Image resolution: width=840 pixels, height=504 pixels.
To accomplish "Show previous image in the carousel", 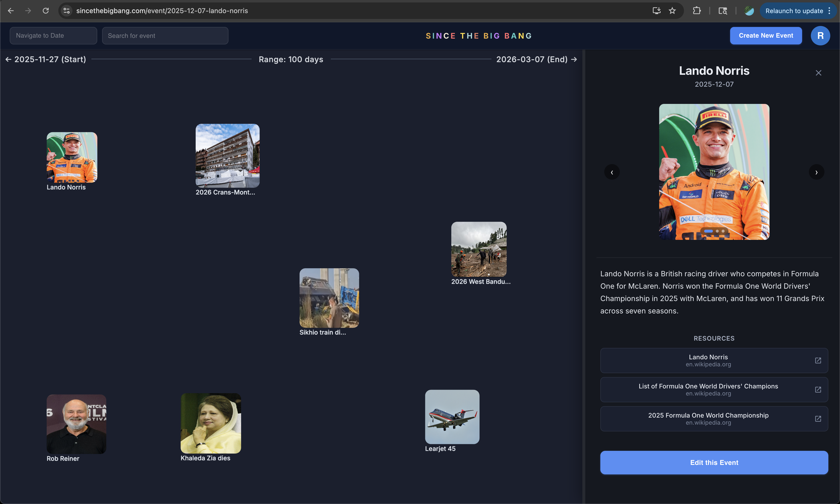I will [612, 172].
